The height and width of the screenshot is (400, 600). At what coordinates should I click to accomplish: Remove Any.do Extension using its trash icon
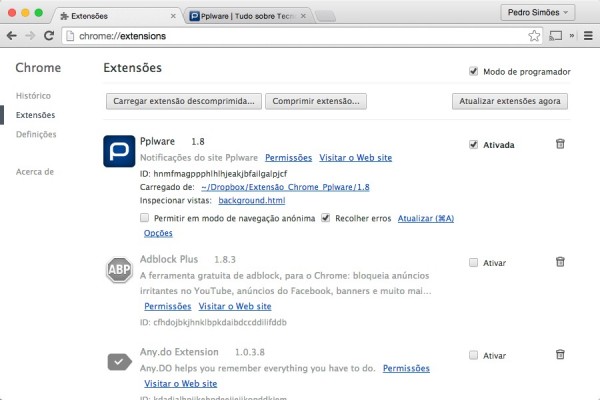(560, 354)
